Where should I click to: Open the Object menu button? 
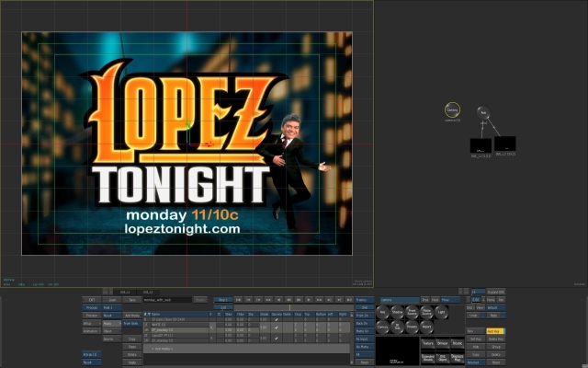click(x=112, y=331)
